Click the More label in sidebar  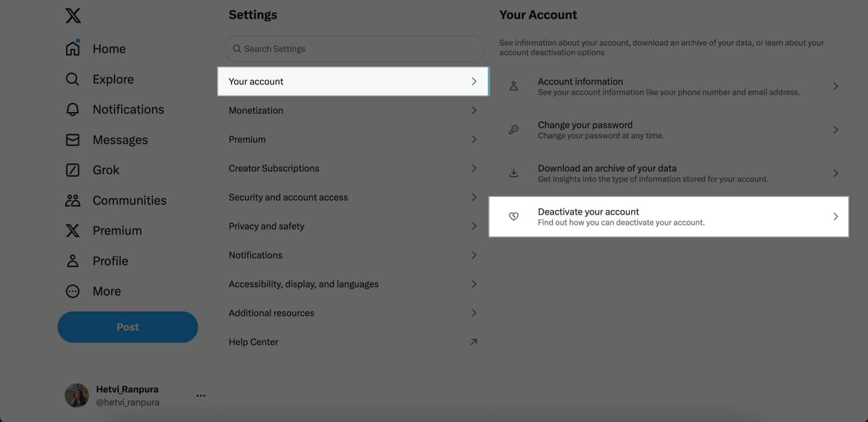point(107,291)
